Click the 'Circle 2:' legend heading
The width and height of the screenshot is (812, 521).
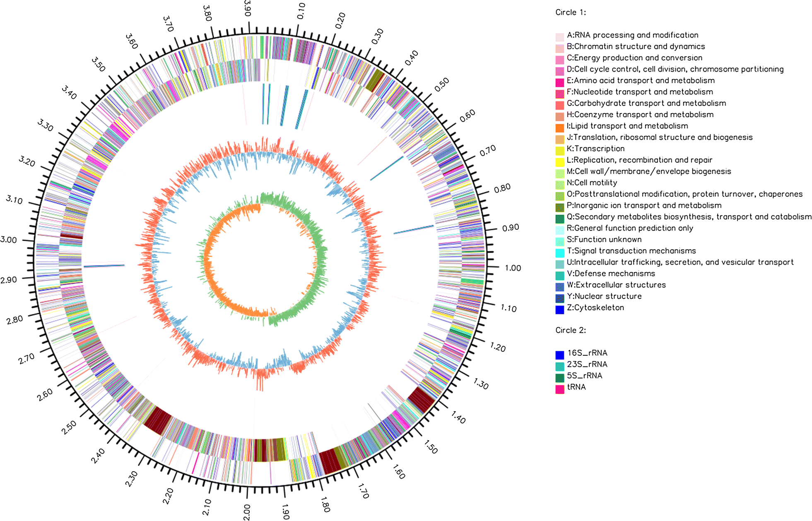[571, 330]
